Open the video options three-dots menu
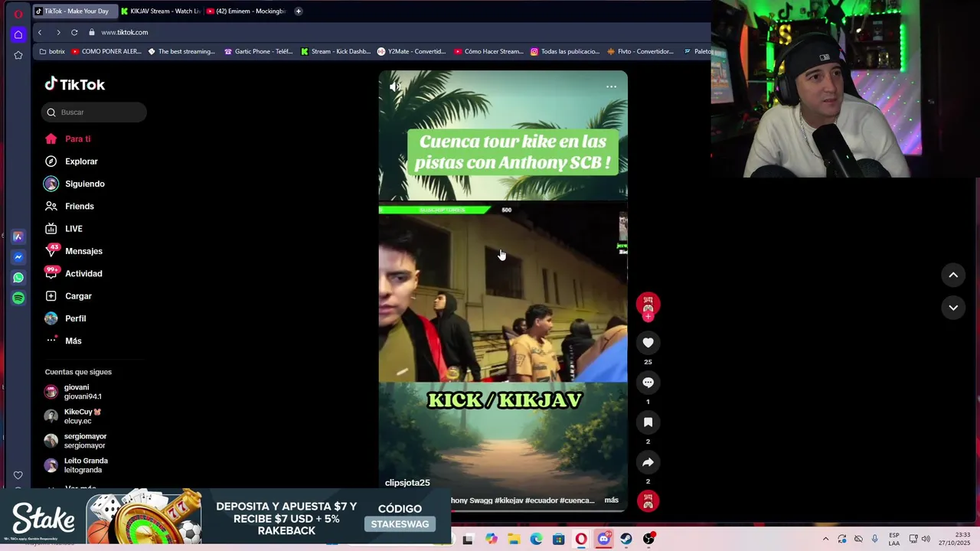This screenshot has width=980, height=551. point(611,86)
